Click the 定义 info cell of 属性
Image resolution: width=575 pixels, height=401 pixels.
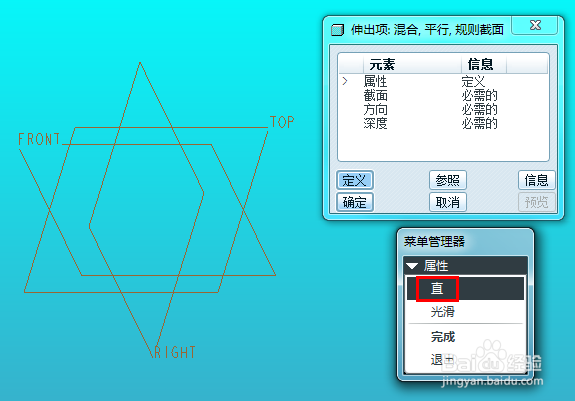473,81
